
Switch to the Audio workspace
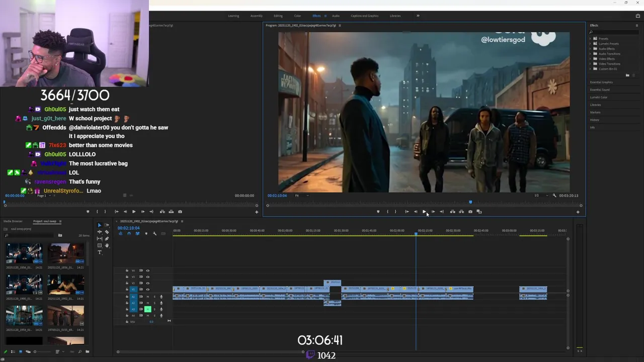coord(336,16)
